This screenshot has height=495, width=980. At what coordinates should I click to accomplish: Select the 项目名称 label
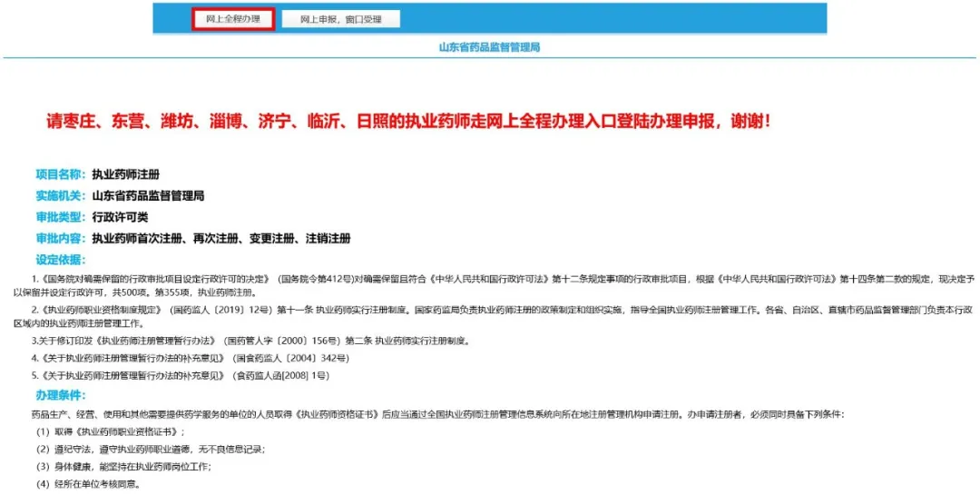coord(61,174)
